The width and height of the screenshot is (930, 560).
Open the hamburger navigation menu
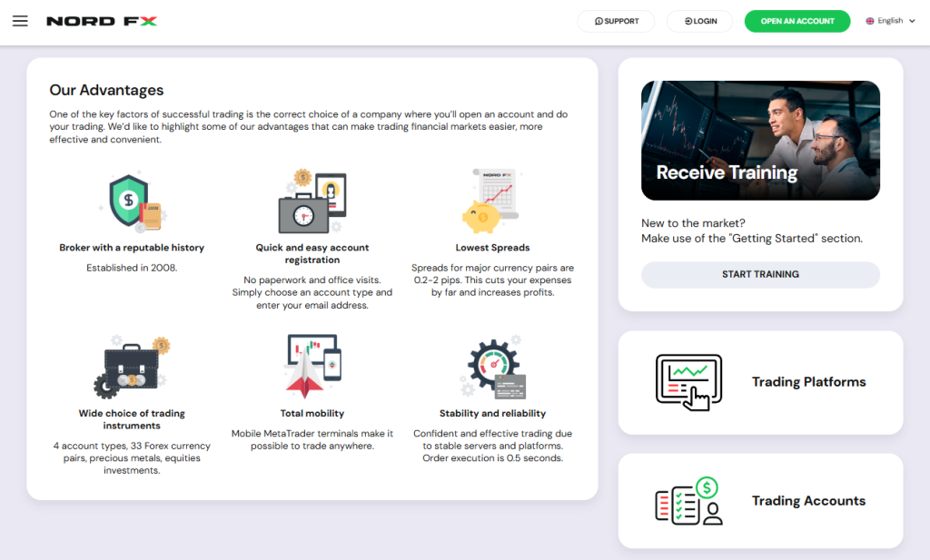coord(20,21)
